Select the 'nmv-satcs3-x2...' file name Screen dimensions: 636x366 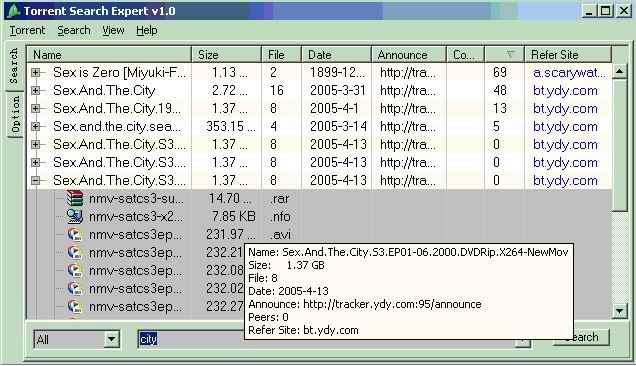pyautogui.click(x=136, y=216)
